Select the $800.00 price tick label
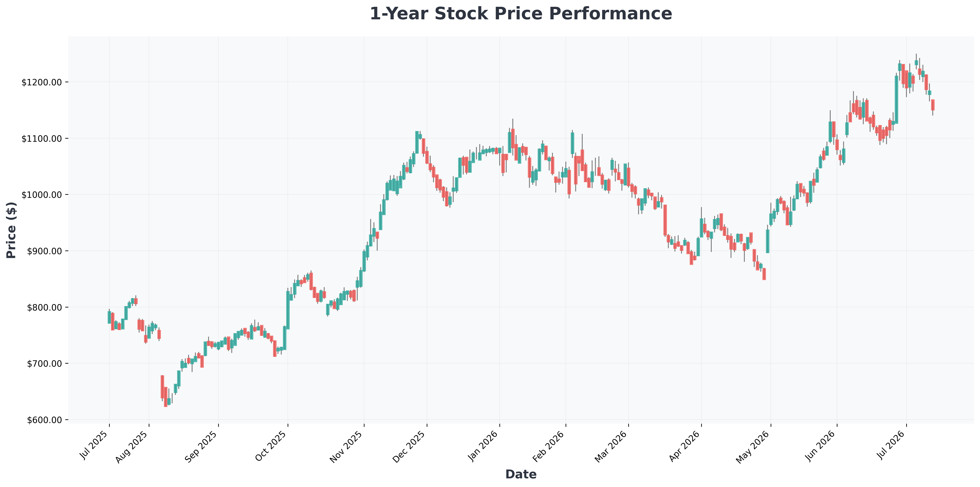Viewport: 980px width, 487px height. [45, 307]
